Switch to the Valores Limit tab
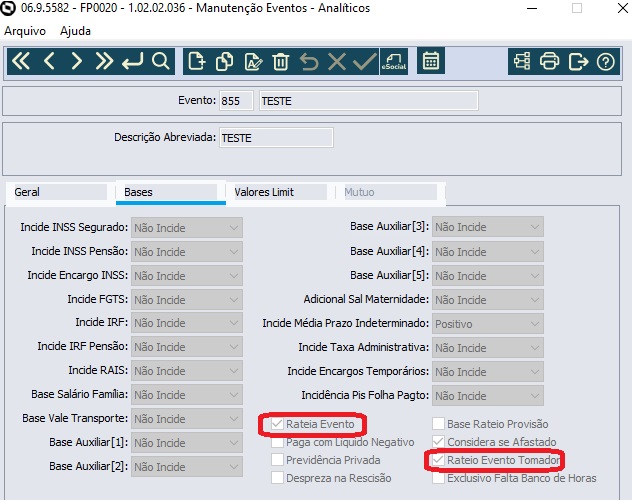The width and height of the screenshot is (632, 501). pos(280,192)
